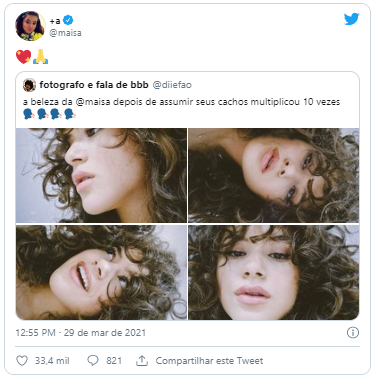Open the top-left side profile photo
This screenshot has width=375, height=378.
[101, 175]
